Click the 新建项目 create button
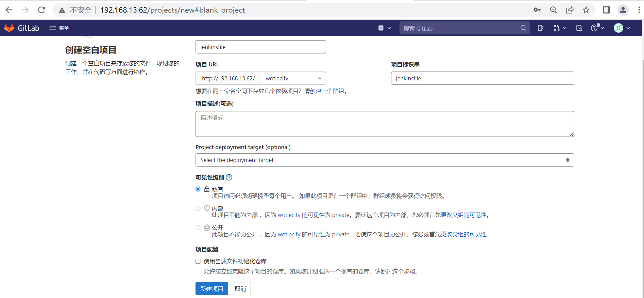Viewport: 644px width, 298px height. pyautogui.click(x=211, y=289)
